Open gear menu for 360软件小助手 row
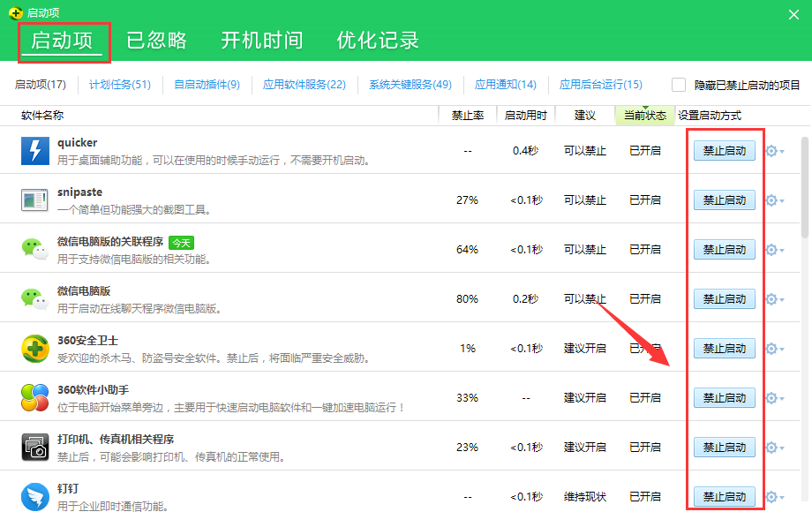 coord(774,398)
